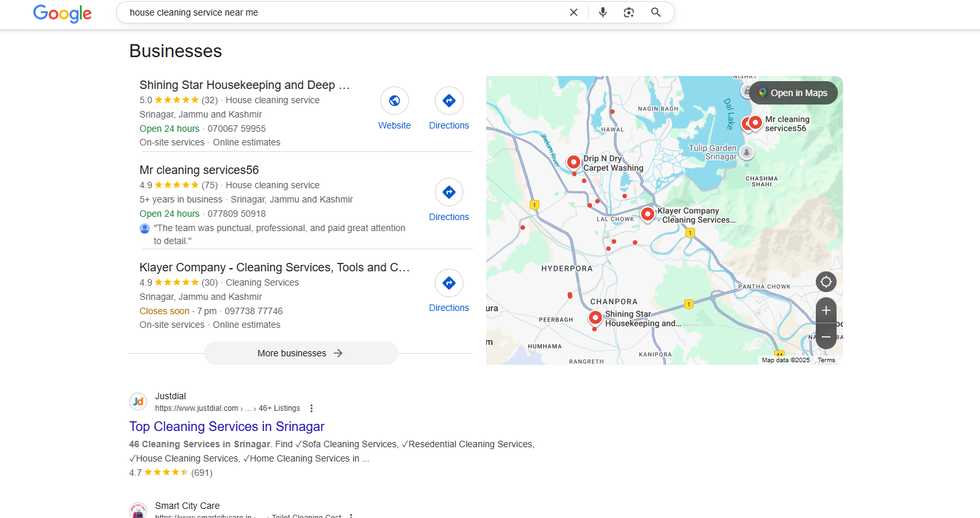Open Google Lens image search

click(x=628, y=12)
